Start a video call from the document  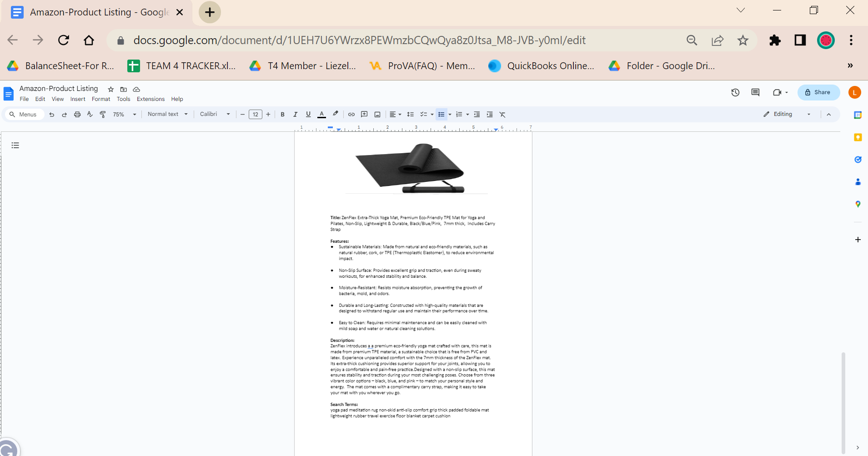click(x=778, y=92)
